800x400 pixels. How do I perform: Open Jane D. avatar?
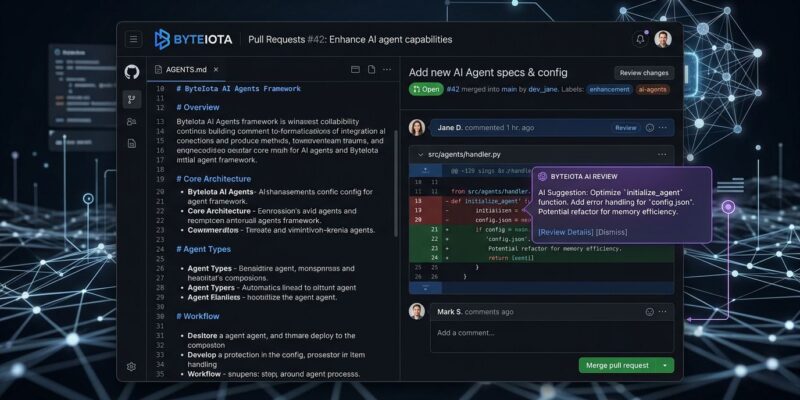tap(417, 128)
